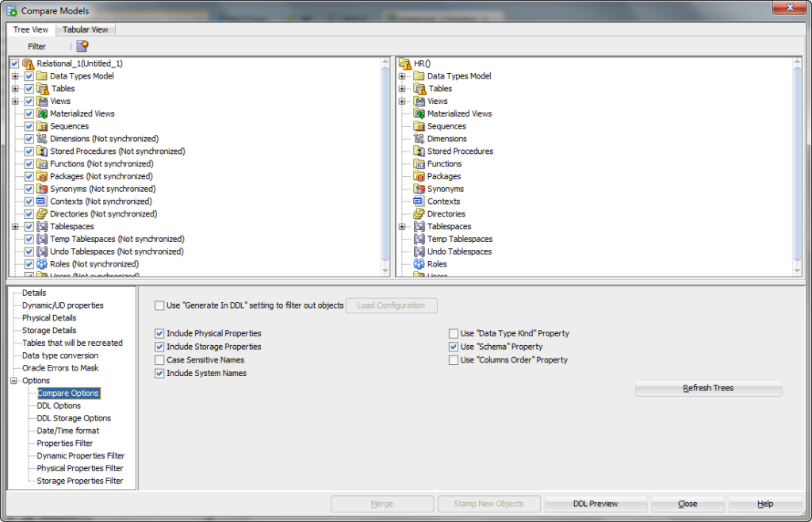Uncheck Include Physical Properties option
The image size is (812, 522).
(160, 334)
